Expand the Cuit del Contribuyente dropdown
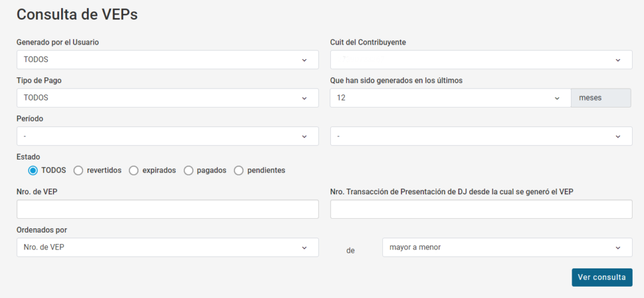644x298 pixels. [x=481, y=60]
